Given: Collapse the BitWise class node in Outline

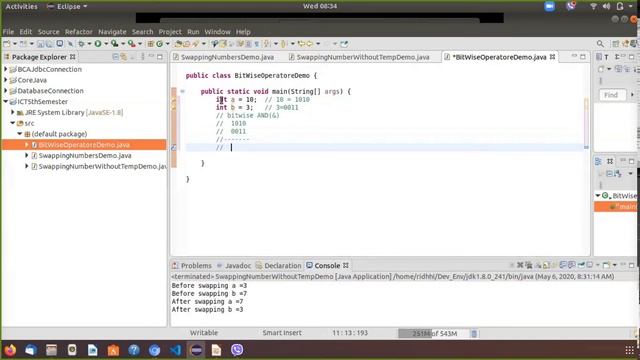Looking at the screenshot, I should pos(598,196).
